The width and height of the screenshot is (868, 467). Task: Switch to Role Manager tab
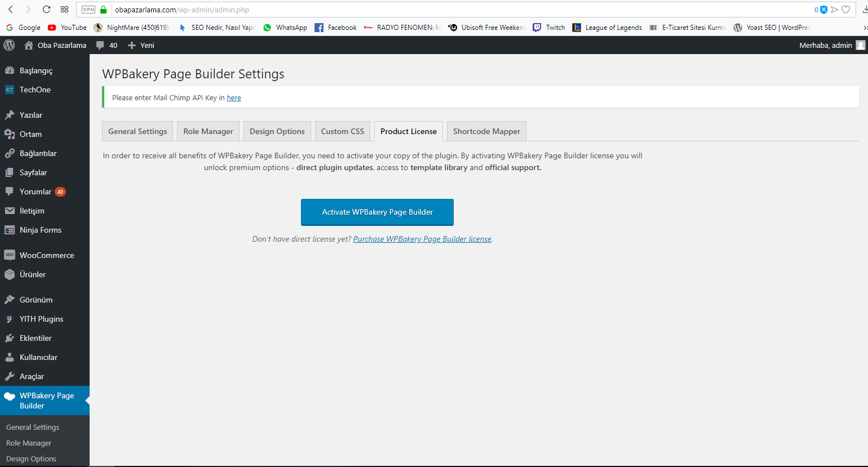point(209,131)
